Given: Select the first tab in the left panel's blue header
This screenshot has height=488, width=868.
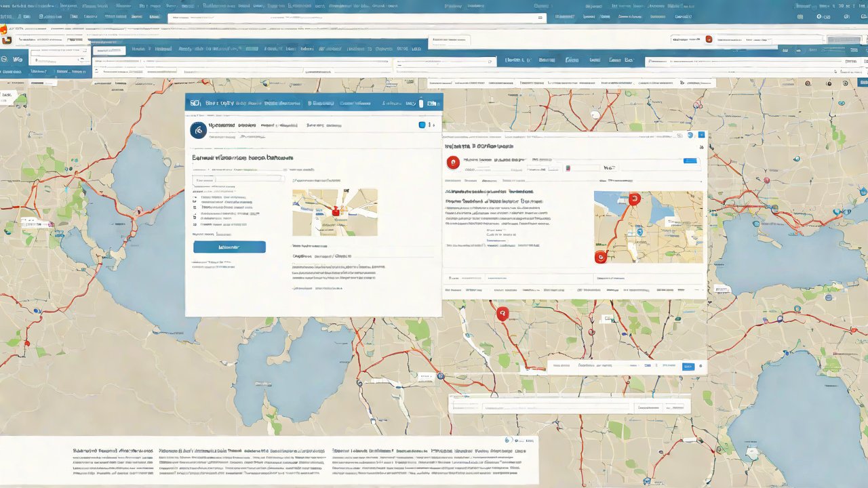Looking at the screenshot, I should pyautogui.click(x=219, y=104).
